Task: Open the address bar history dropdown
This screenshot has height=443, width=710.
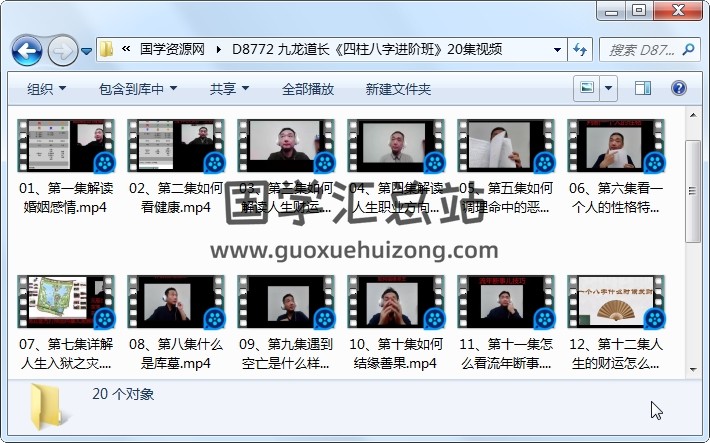Action: (557, 49)
